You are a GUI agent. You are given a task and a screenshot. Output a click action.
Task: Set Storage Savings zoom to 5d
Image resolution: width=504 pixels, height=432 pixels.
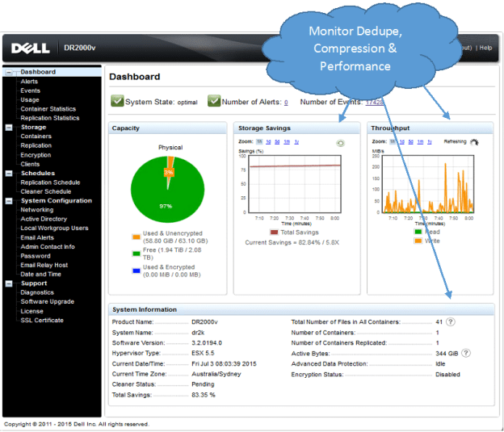pyautogui.click(x=277, y=142)
